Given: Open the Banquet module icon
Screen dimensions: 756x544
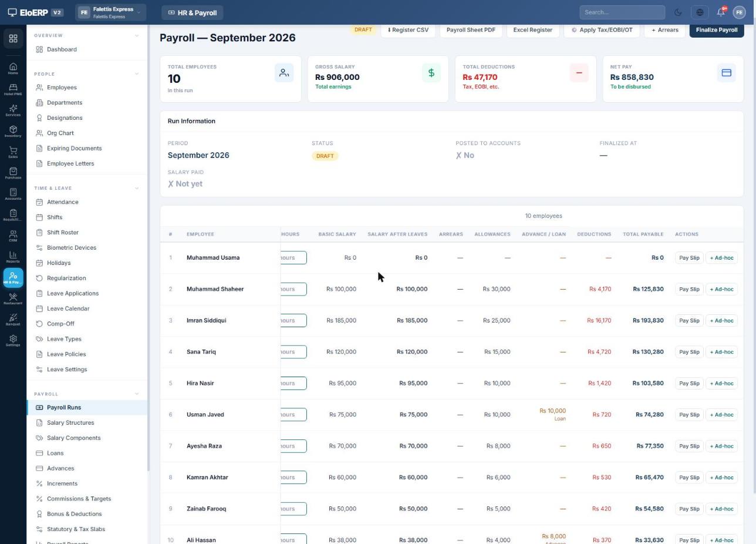Looking at the screenshot, I should pyautogui.click(x=13, y=320).
